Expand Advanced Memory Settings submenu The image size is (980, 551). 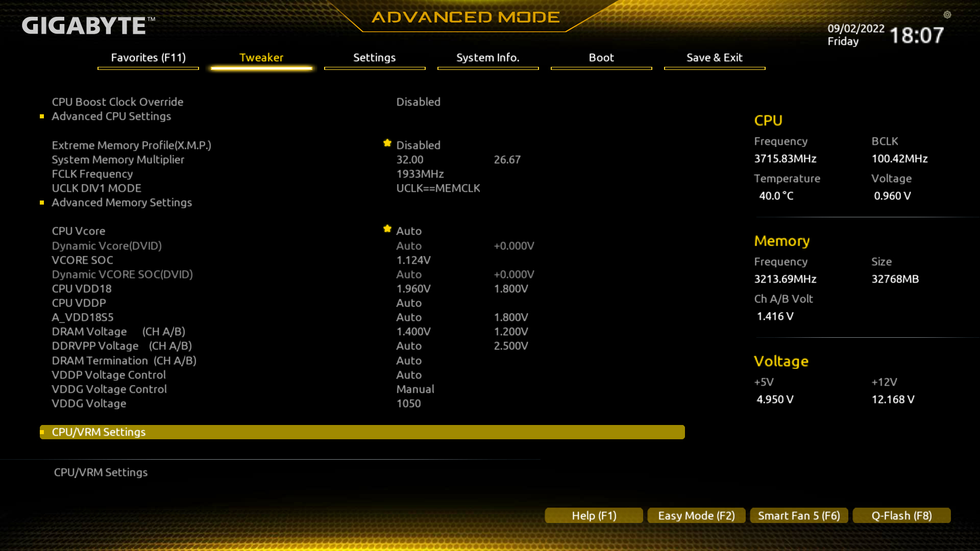[x=121, y=203]
